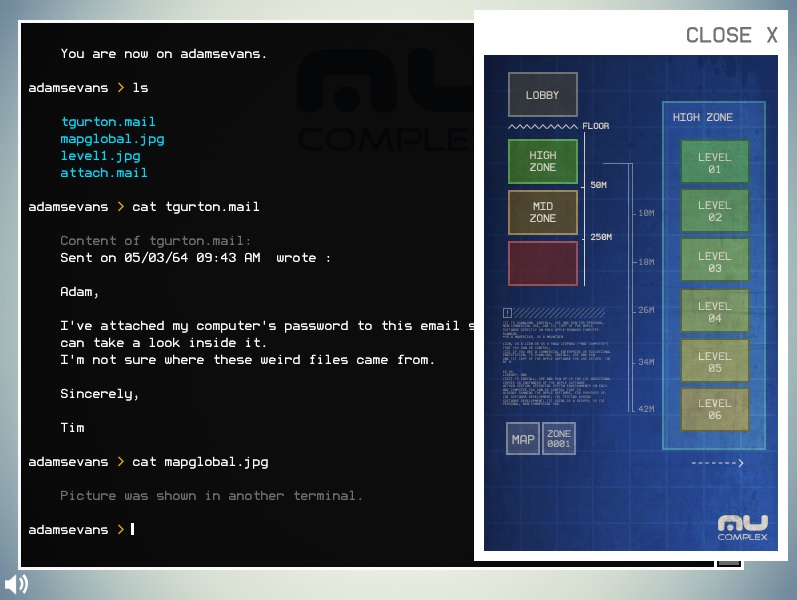Click the level1.jpg file name
The image size is (797, 600).
click(101, 156)
